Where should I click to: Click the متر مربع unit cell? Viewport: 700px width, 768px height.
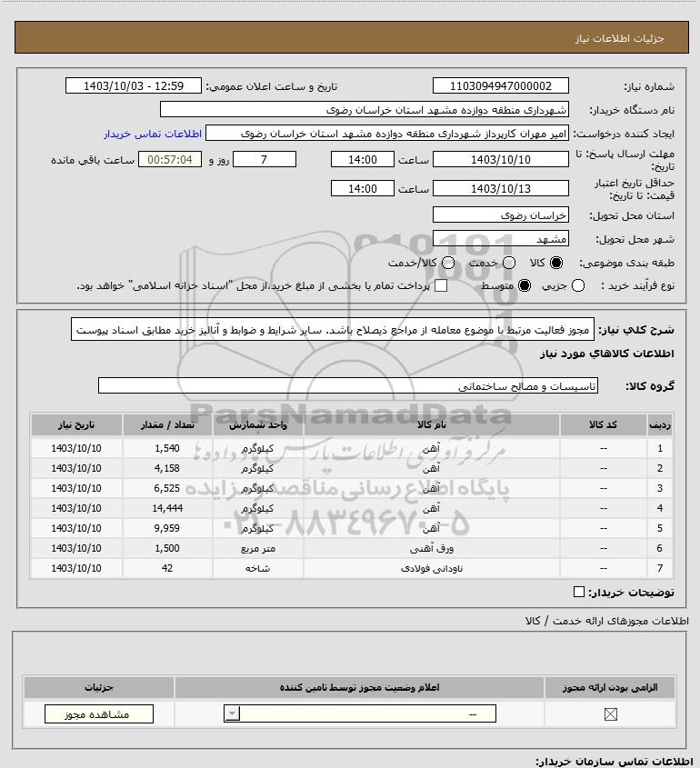(258, 548)
